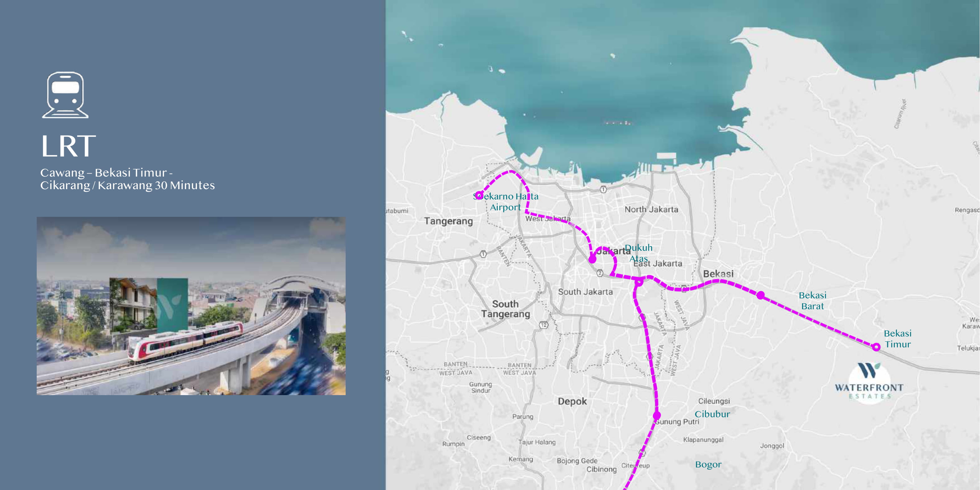
Task: Click the Bogor label on the map
Action: [x=708, y=464]
